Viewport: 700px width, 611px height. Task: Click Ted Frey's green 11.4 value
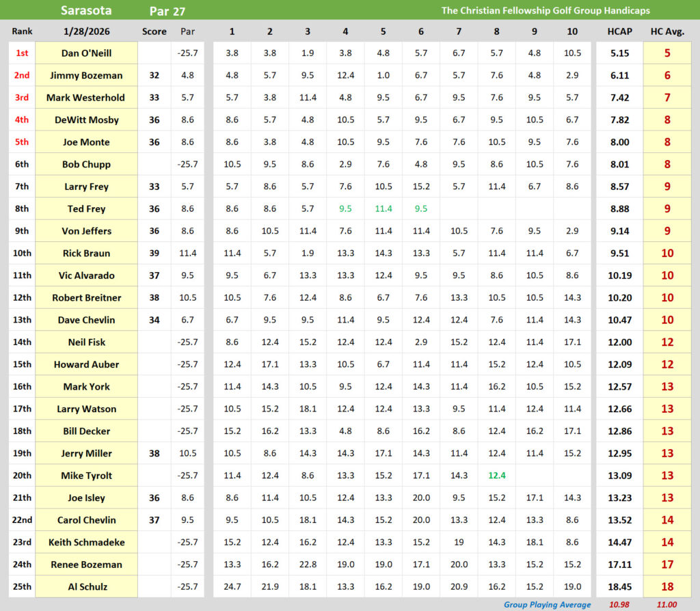pyautogui.click(x=383, y=209)
